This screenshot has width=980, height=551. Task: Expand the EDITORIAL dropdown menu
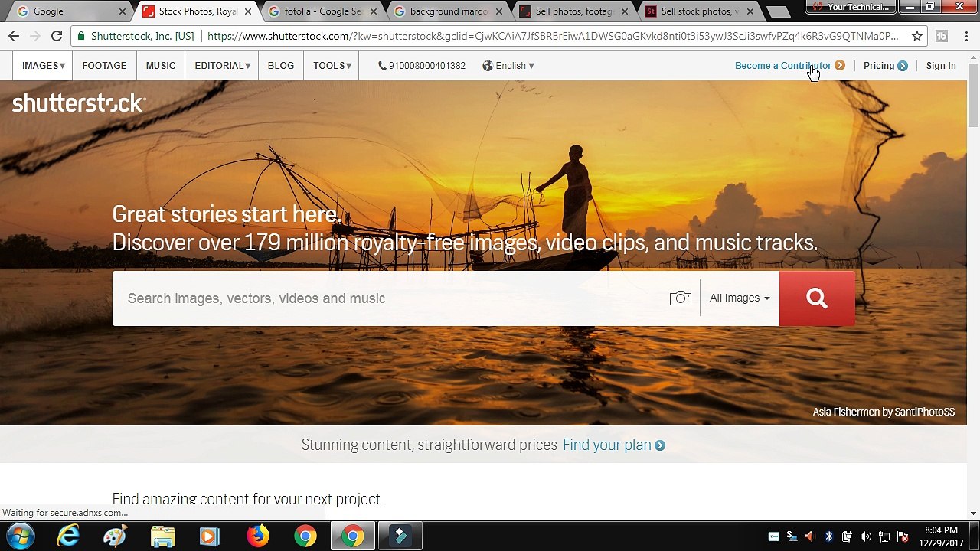(222, 66)
